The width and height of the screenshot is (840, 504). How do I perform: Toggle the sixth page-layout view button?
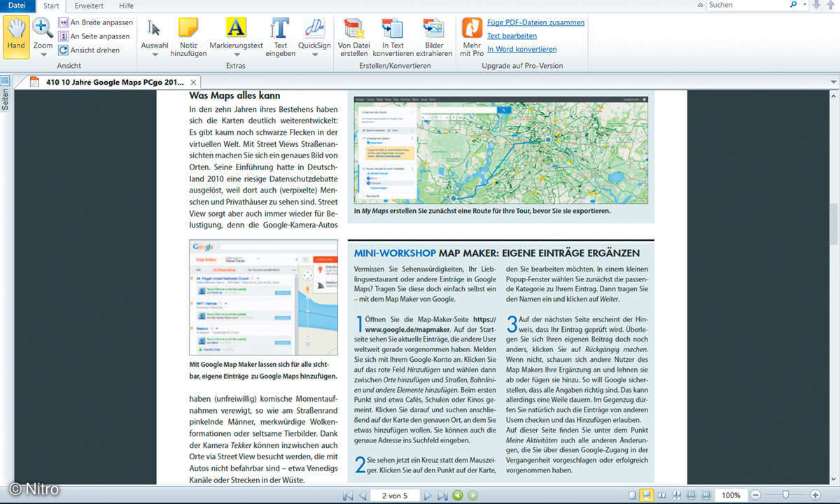click(706, 495)
